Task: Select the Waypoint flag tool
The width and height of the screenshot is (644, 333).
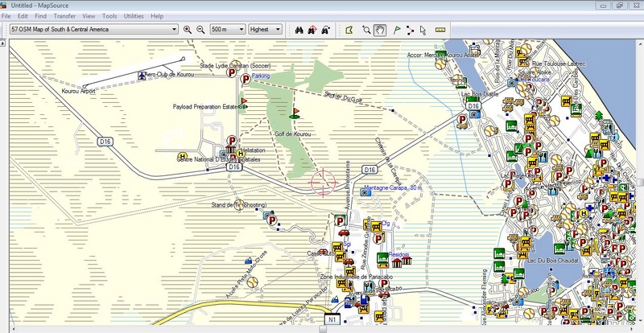Action: pyautogui.click(x=397, y=30)
